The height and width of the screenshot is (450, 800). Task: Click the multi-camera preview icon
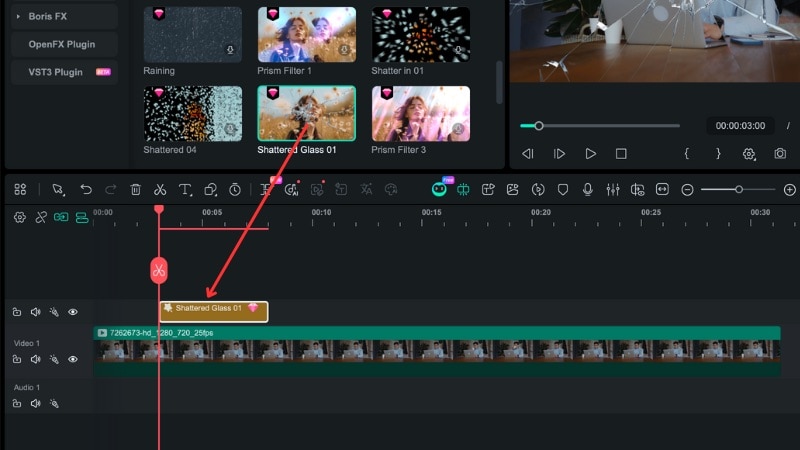point(637,190)
